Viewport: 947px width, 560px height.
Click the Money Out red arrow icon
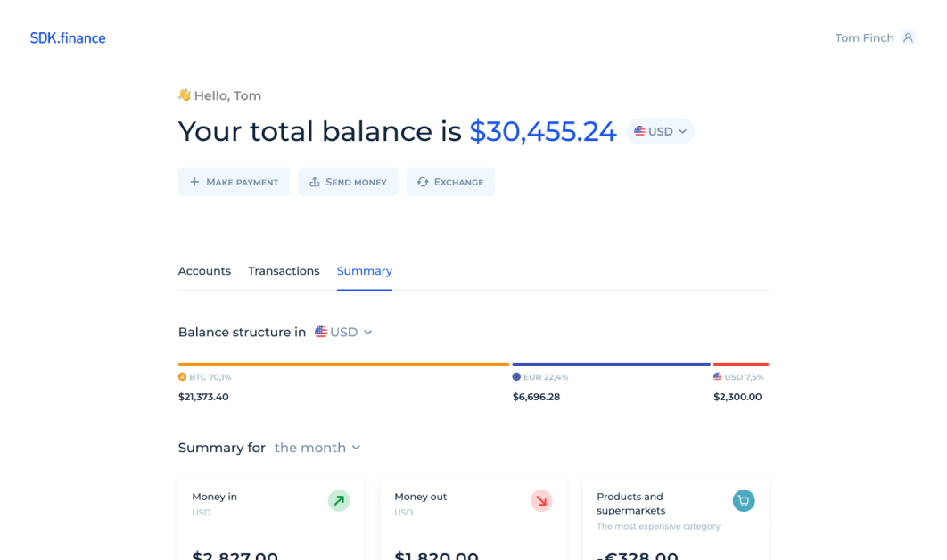point(541,500)
